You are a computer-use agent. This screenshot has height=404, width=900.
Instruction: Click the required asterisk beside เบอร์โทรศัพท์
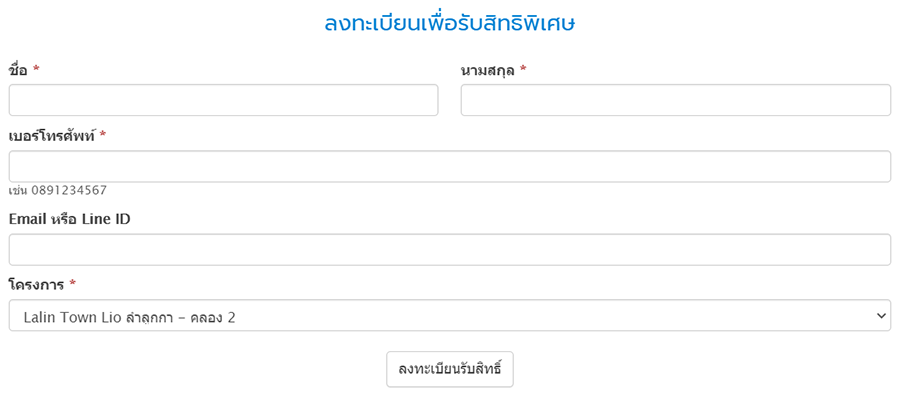[103, 135]
